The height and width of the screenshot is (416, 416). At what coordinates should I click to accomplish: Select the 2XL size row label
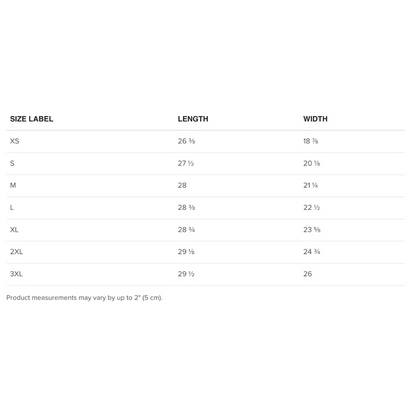click(x=16, y=252)
